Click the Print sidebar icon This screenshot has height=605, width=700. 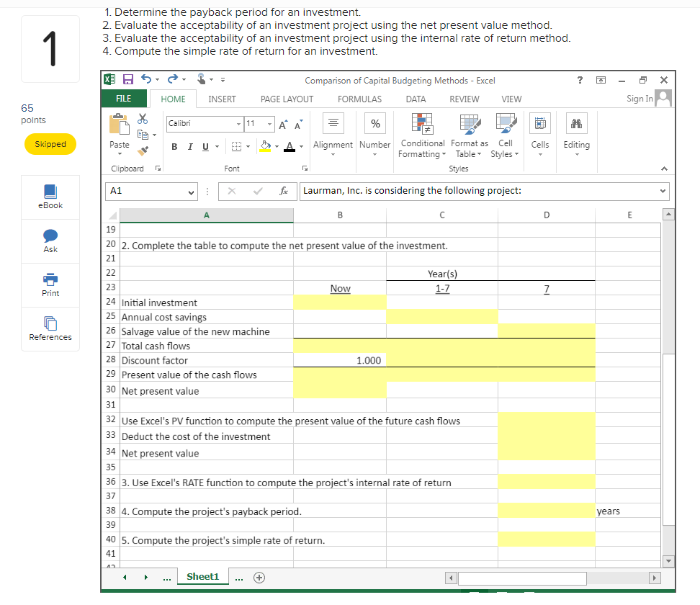50,284
